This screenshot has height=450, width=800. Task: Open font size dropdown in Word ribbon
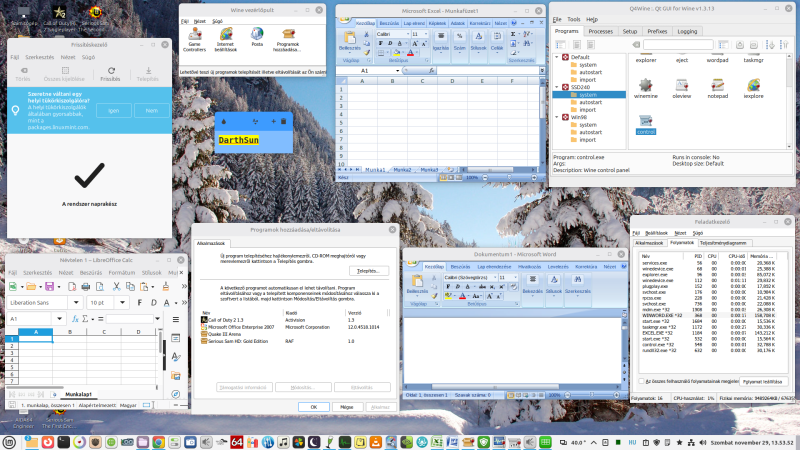tap(515, 278)
